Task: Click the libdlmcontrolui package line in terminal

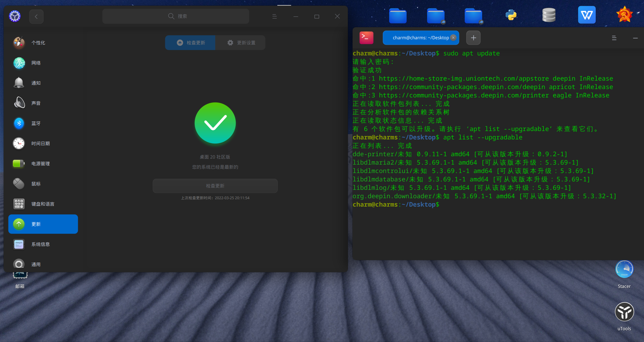Action: (473, 171)
